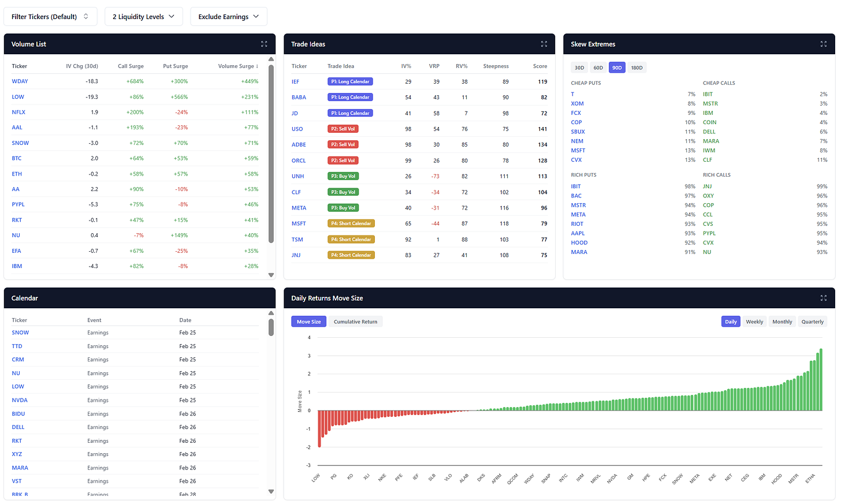Open T under Cheap Puts

[572, 94]
